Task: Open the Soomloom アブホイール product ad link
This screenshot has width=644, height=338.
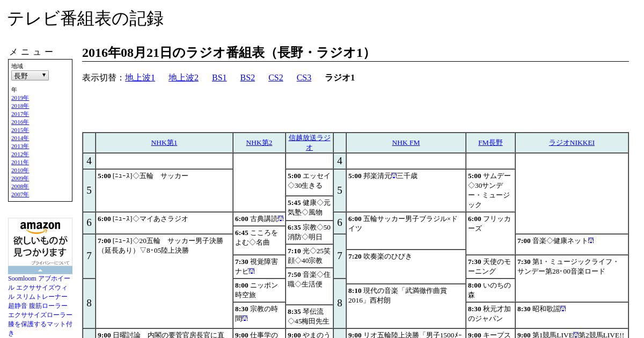Action: [39, 306]
